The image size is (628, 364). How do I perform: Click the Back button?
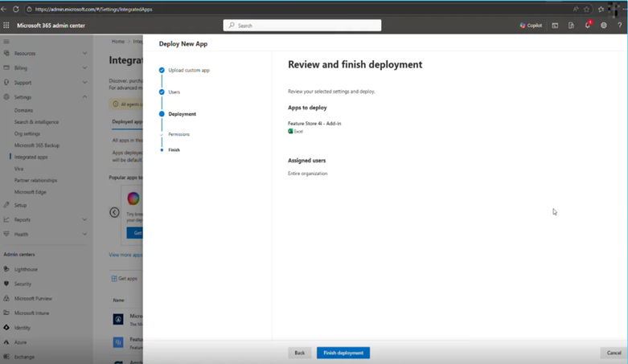coord(299,353)
